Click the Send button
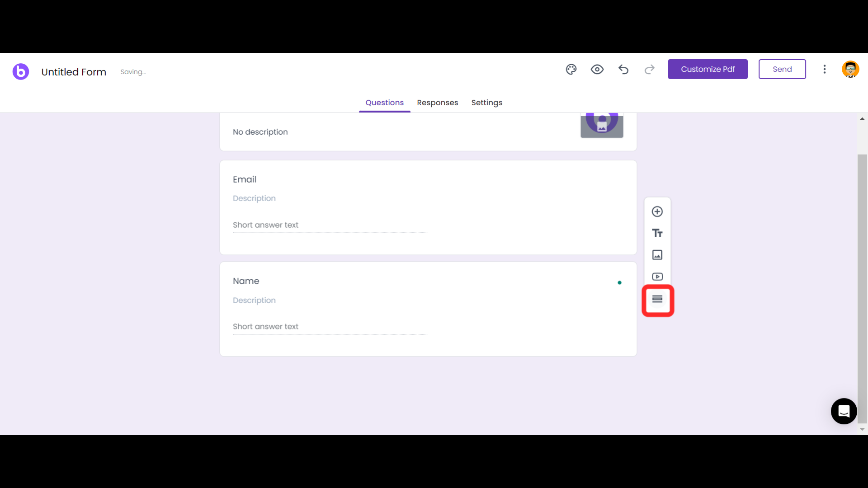This screenshot has height=488, width=868. (782, 69)
